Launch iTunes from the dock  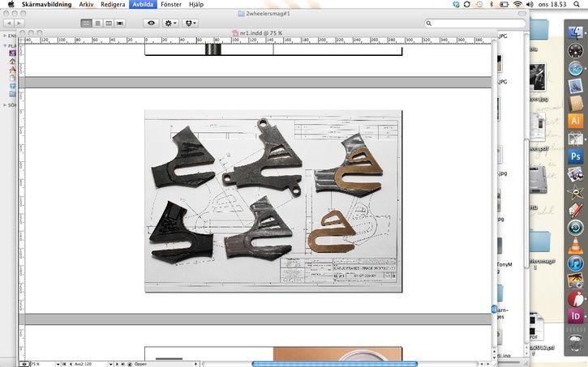pos(576,263)
